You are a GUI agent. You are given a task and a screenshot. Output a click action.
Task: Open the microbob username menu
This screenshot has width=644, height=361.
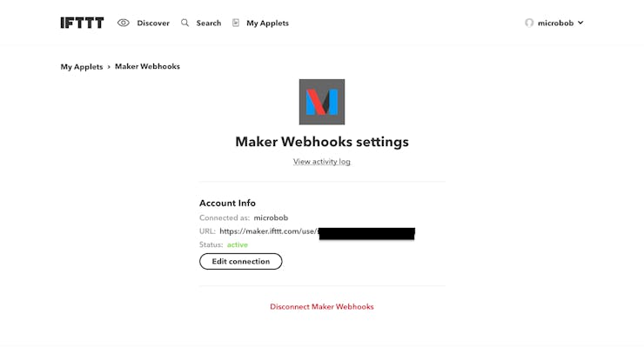tap(555, 23)
